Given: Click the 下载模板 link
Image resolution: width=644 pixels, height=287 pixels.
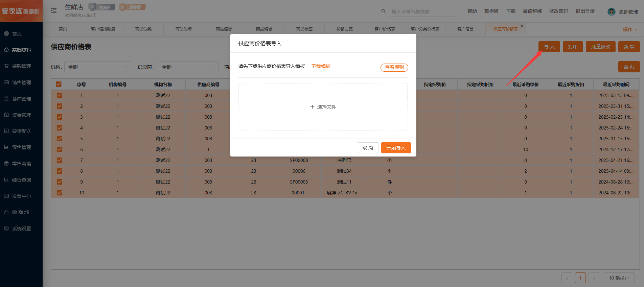Looking at the screenshot, I should coord(321,66).
